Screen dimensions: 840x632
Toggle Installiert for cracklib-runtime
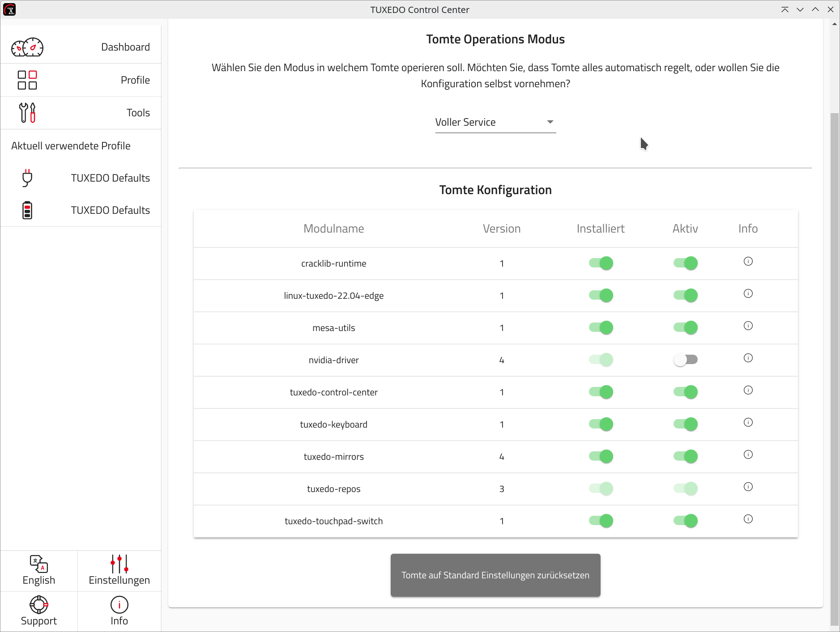point(601,263)
